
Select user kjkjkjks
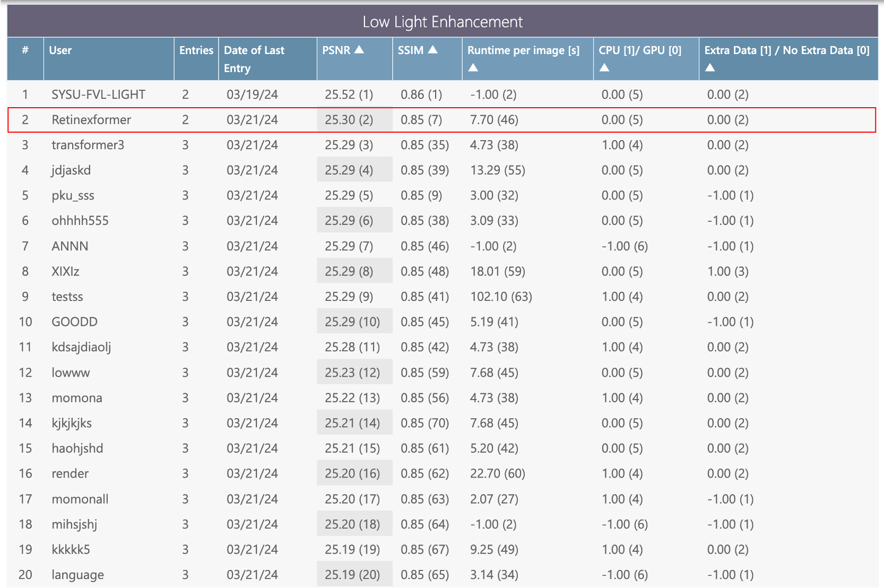(x=72, y=423)
